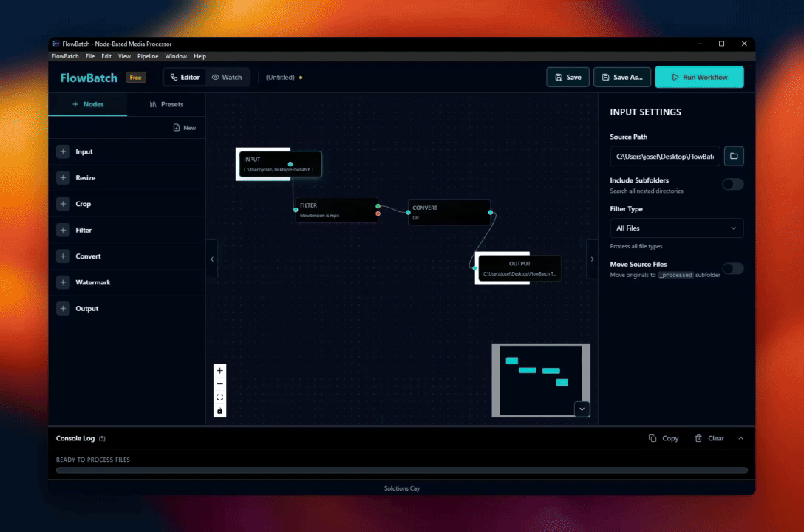Collapse the minimap with chevron button
Screen dimensions: 804x532
[x=582, y=409]
